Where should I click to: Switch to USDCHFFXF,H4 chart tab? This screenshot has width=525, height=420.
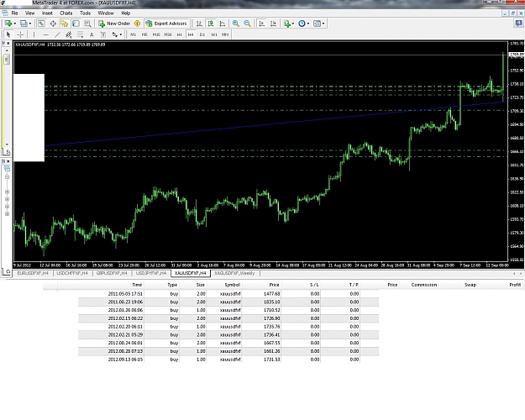72,273
